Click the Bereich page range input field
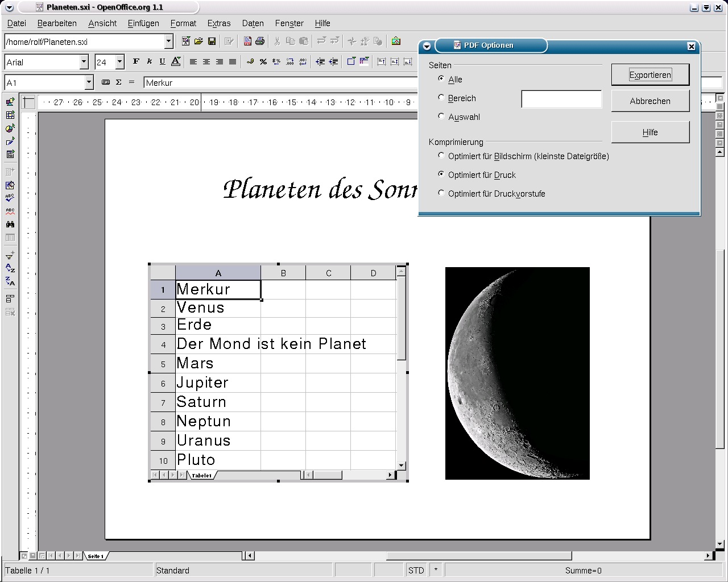 click(x=561, y=99)
